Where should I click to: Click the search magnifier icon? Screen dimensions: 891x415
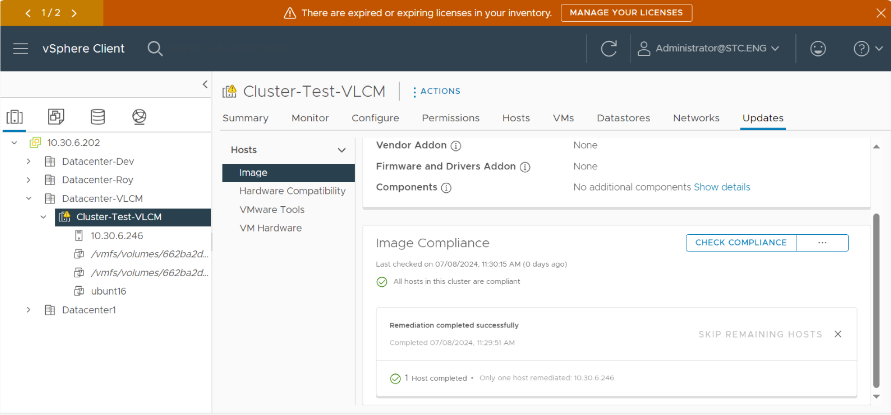click(155, 49)
